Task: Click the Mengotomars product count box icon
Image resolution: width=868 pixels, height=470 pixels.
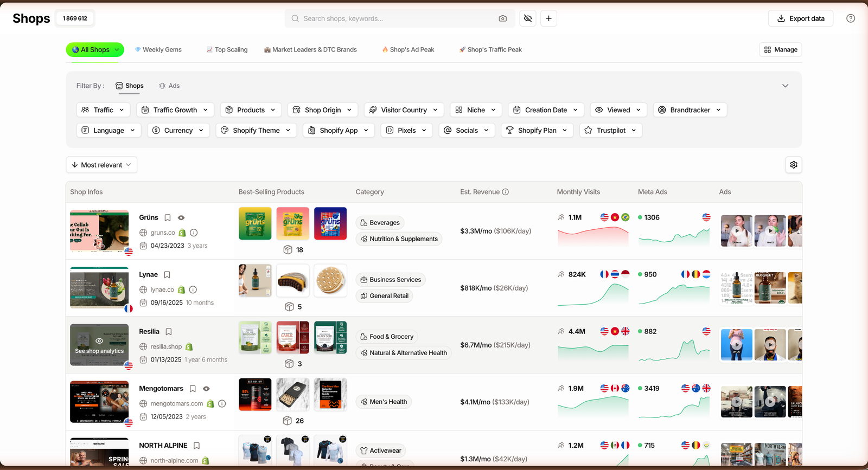Action: pyautogui.click(x=288, y=421)
